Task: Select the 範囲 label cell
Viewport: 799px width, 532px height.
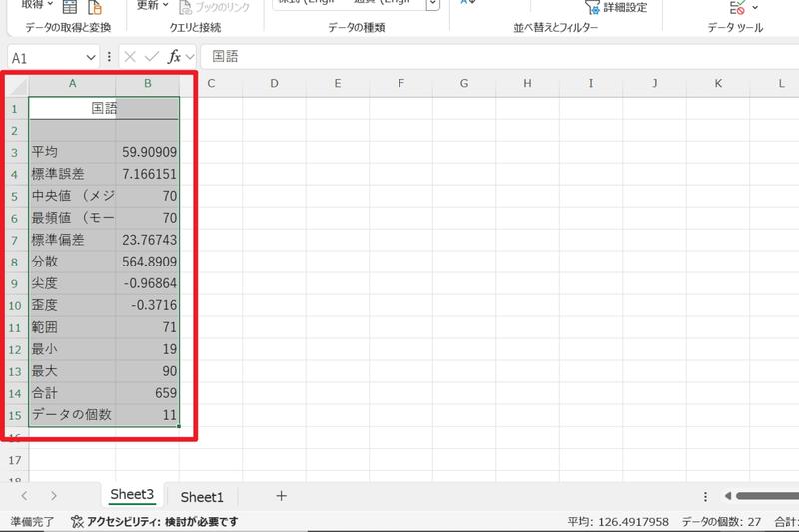Action: click(x=72, y=326)
